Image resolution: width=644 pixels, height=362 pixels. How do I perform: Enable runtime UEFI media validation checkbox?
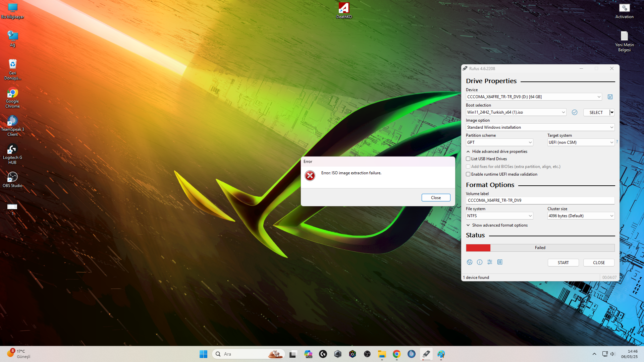[x=468, y=174]
